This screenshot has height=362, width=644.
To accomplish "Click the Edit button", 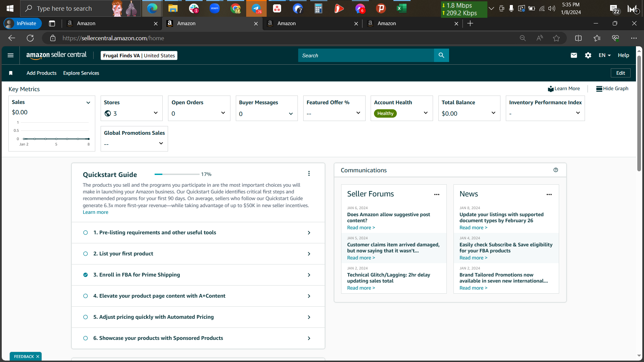I will pos(621,73).
